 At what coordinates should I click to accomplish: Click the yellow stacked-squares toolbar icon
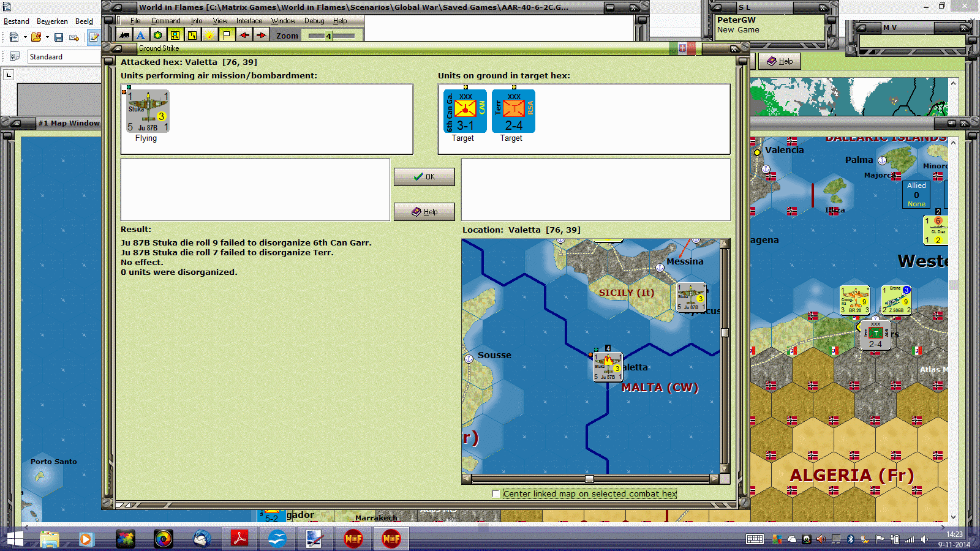click(x=192, y=36)
